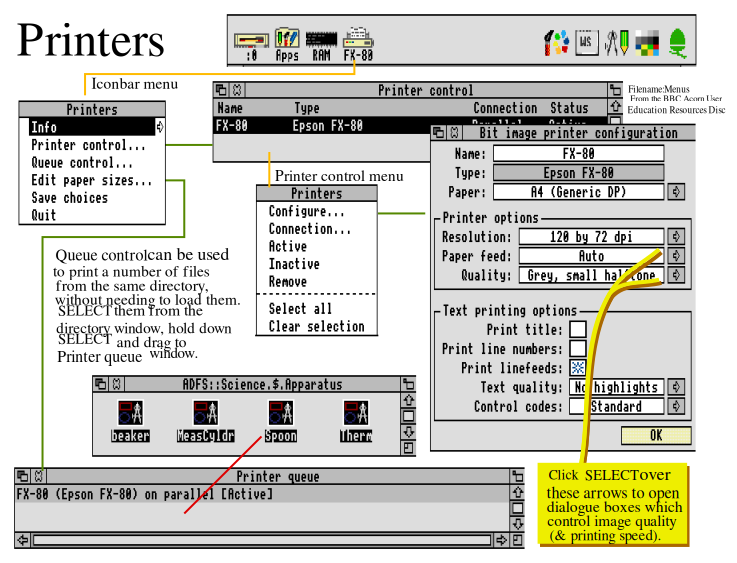Click the Name field containing FX-80

click(x=579, y=153)
